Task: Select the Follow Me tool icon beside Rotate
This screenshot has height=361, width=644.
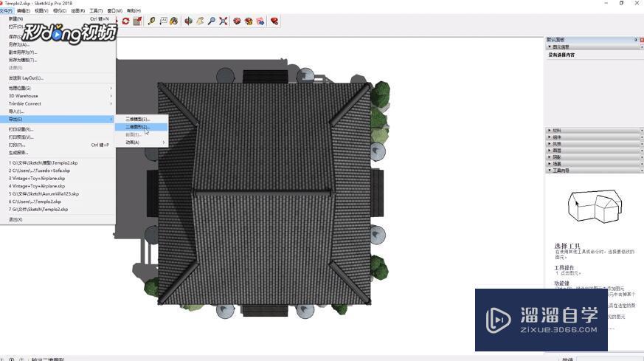Action: click(x=138, y=21)
